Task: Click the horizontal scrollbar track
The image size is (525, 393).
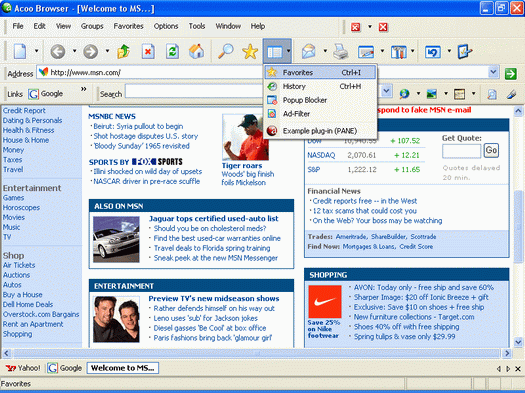Action: pos(256,353)
